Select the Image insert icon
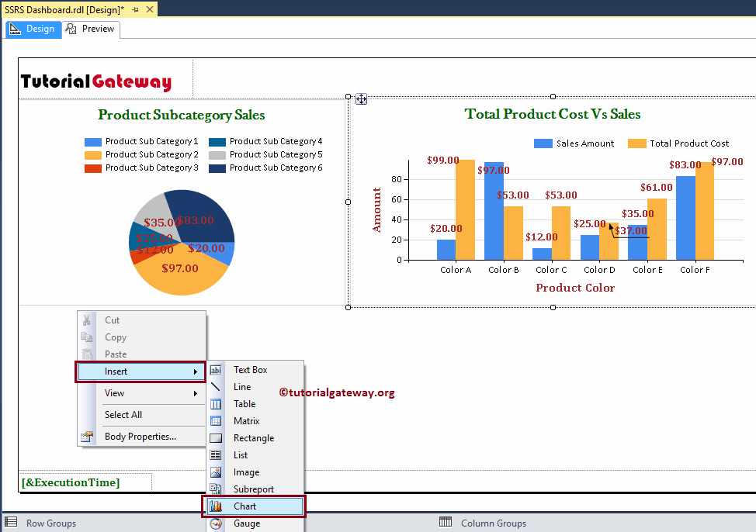 click(x=216, y=472)
